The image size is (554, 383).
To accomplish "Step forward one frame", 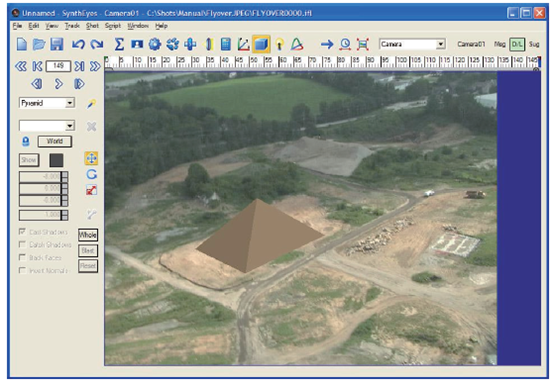I will pyautogui.click(x=79, y=84).
